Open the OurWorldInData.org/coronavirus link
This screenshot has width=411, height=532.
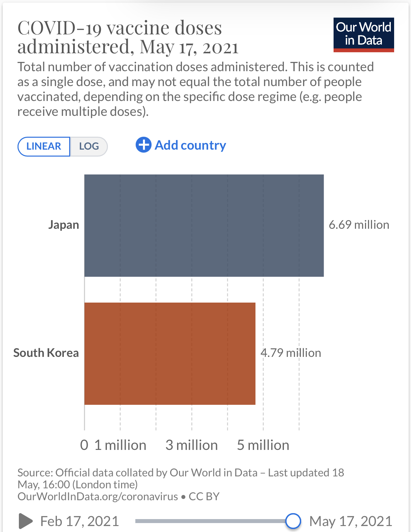tap(98, 497)
